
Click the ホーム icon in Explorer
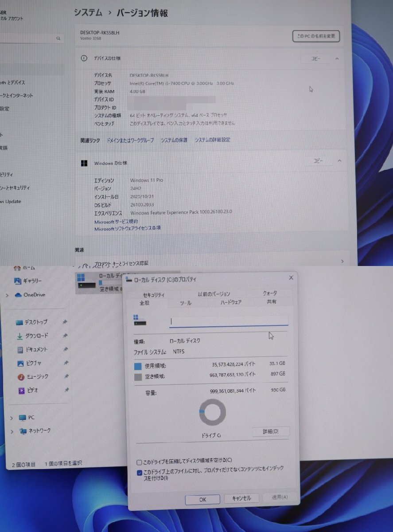pyautogui.click(x=17, y=267)
